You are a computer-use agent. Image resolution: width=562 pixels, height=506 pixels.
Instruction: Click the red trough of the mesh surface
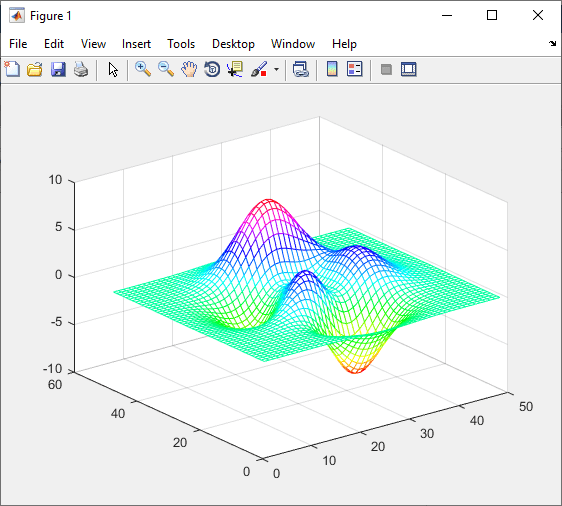[355, 369]
